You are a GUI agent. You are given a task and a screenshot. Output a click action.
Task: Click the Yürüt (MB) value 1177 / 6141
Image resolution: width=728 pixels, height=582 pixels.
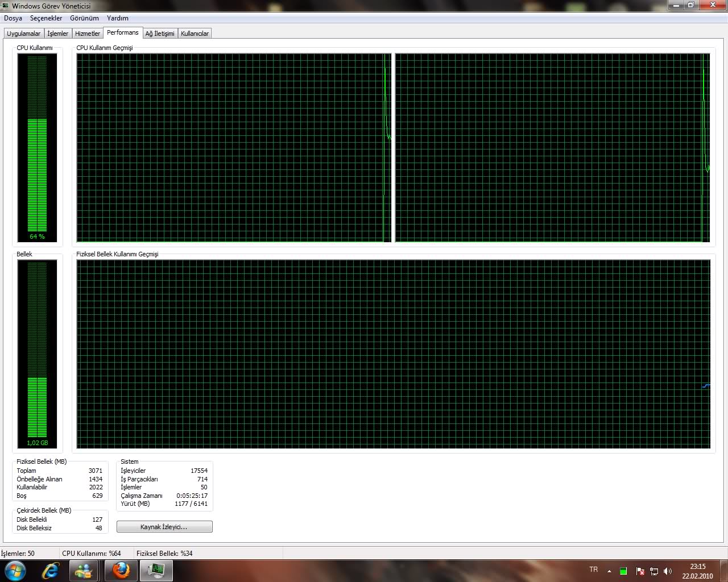[191, 504]
